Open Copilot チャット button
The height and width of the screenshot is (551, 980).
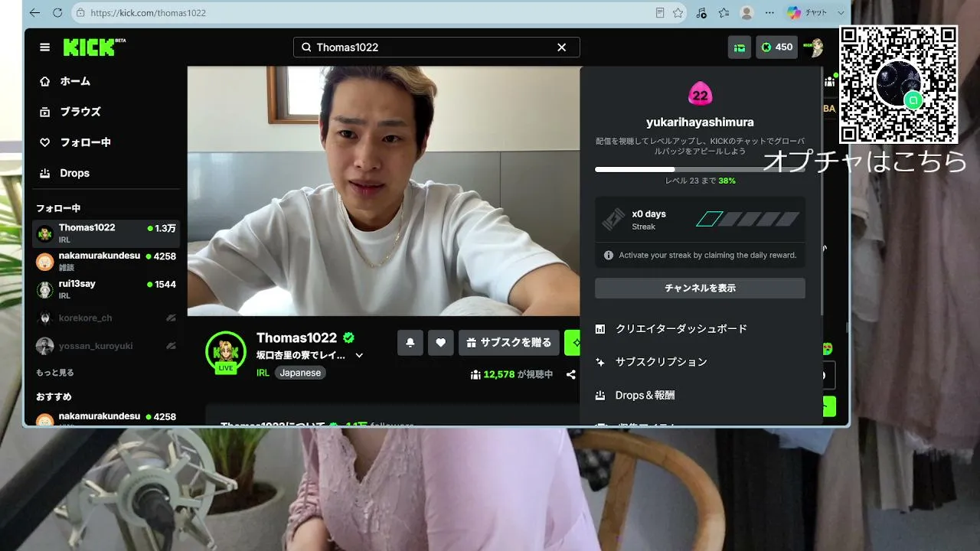click(808, 13)
